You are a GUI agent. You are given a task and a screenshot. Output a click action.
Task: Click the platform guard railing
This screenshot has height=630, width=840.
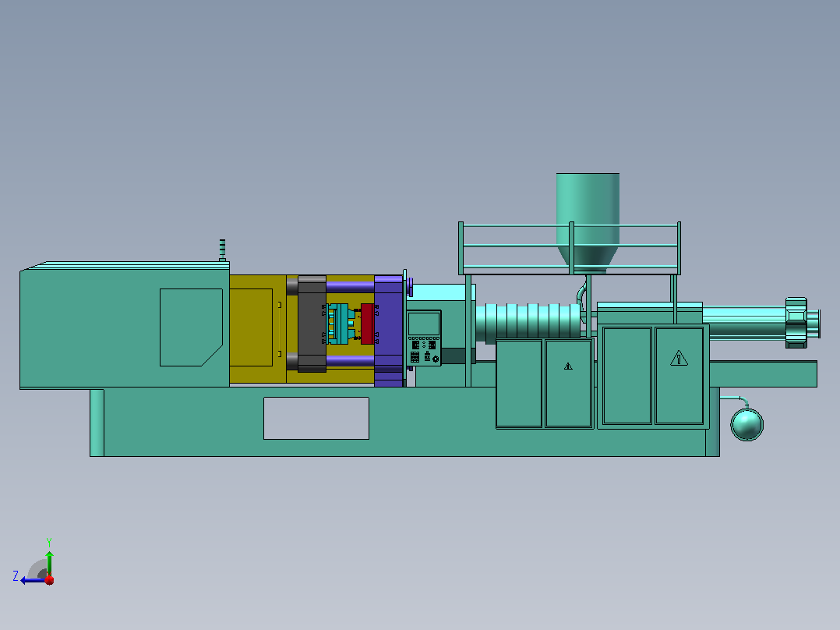(x=570, y=248)
